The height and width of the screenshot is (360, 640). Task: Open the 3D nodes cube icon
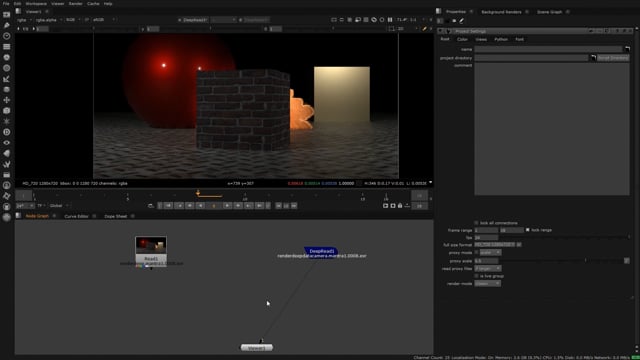[x=7, y=111]
